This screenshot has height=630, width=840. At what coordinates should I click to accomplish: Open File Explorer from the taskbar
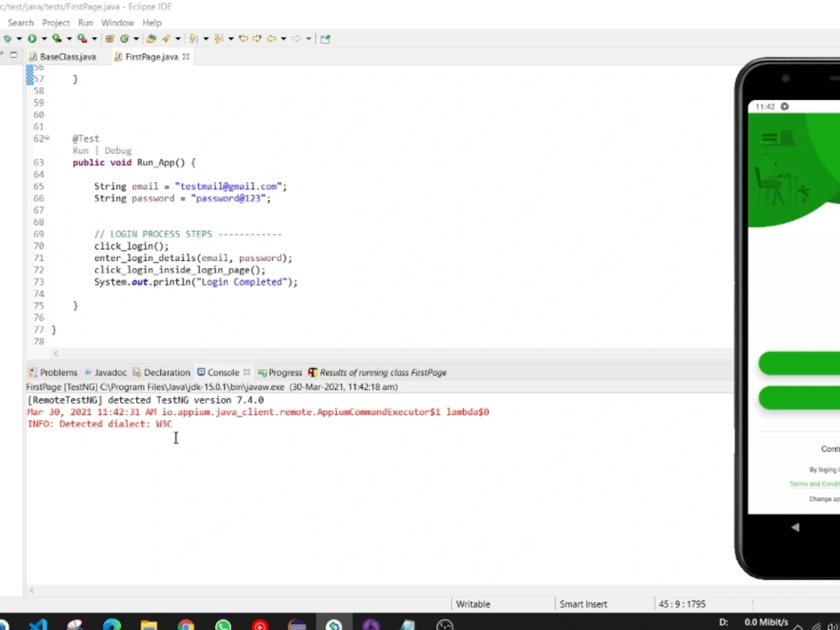coord(149,625)
